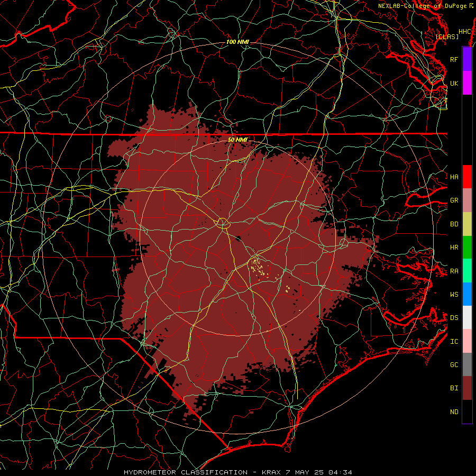Viewport: 476px width, 476px height.
Task: Click the 'ND' legend label
Action: [x=454, y=412]
